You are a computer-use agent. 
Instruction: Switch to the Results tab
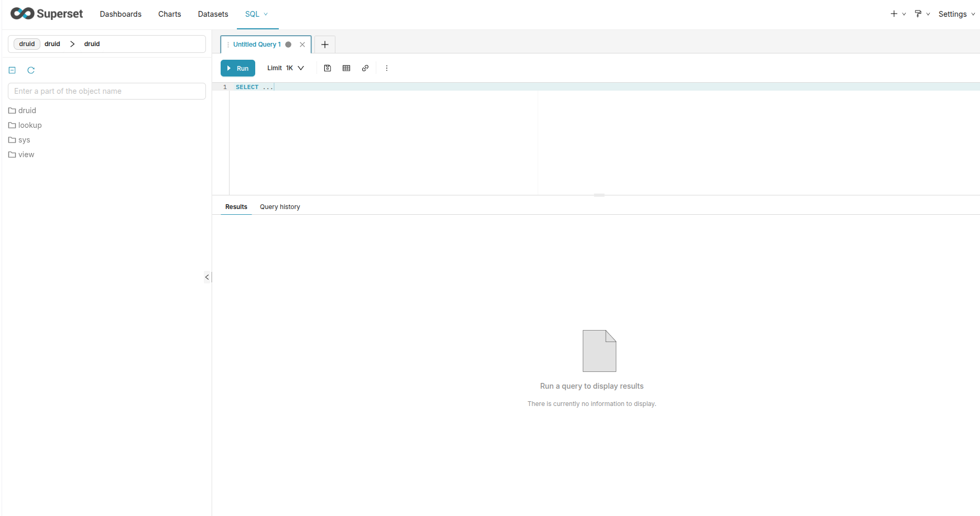(x=236, y=207)
